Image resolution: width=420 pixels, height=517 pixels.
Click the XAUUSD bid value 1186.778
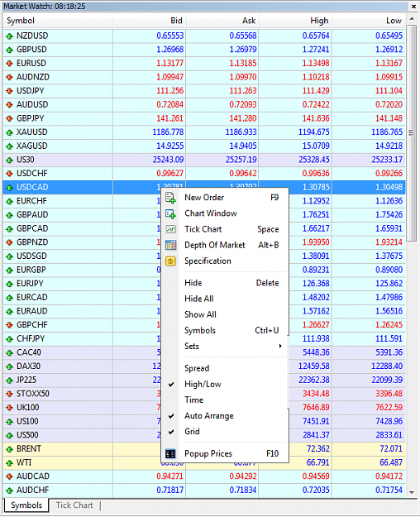point(168,132)
